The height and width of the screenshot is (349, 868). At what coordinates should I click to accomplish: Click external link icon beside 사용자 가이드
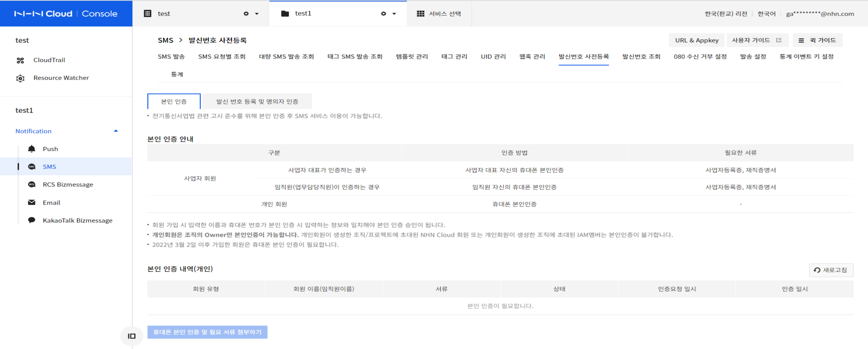point(779,40)
